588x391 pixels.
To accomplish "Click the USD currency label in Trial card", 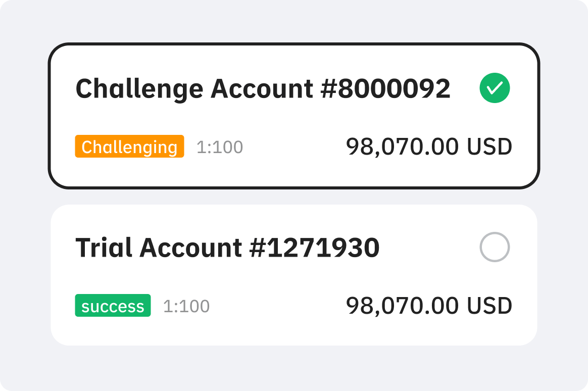I will pyautogui.click(x=489, y=306).
